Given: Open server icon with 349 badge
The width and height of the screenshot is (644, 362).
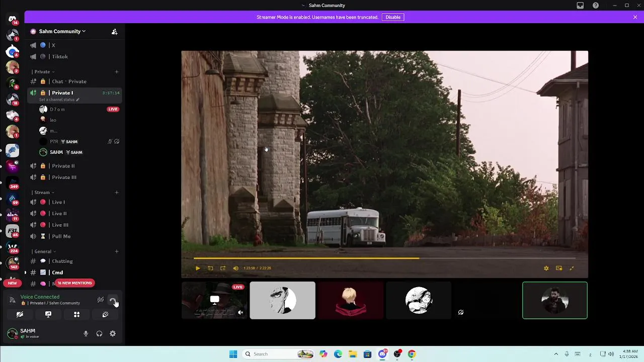Looking at the screenshot, I should click(13, 182).
